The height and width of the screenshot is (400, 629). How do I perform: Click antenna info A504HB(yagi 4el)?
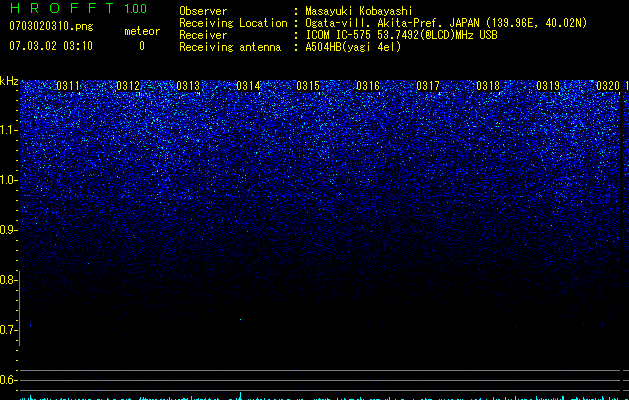point(353,47)
